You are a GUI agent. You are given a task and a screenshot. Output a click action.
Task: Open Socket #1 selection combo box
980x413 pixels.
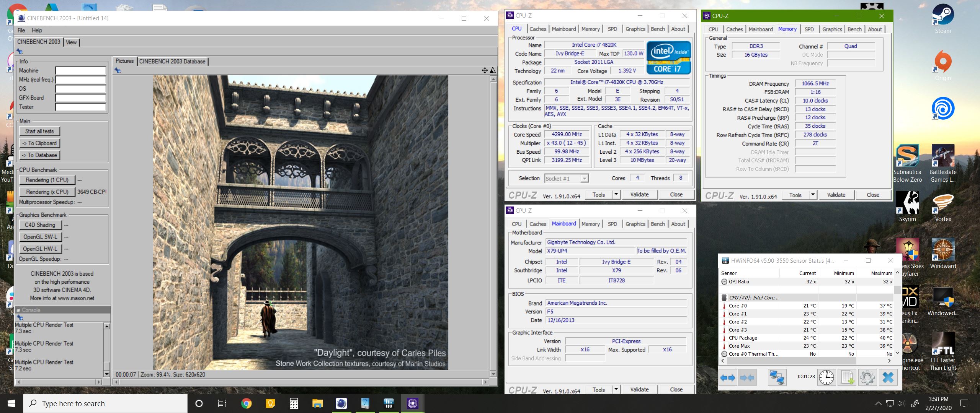click(566, 179)
